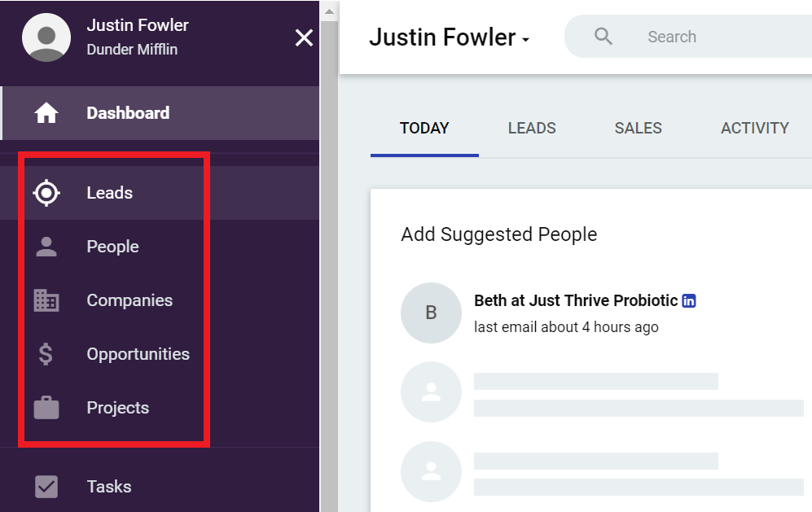Click the search magnifier icon
Image resolution: width=812 pixels, height=512 pixels.
(604, 37)
